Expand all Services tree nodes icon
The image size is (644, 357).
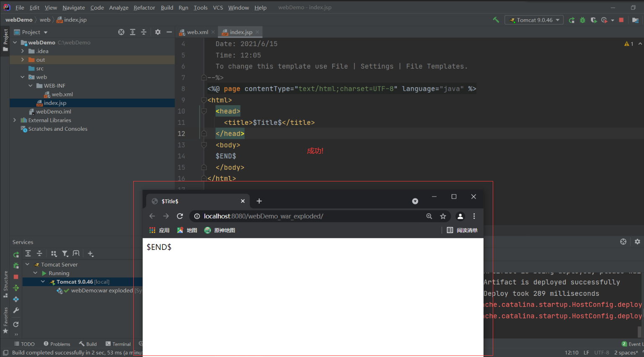point(28,254)
